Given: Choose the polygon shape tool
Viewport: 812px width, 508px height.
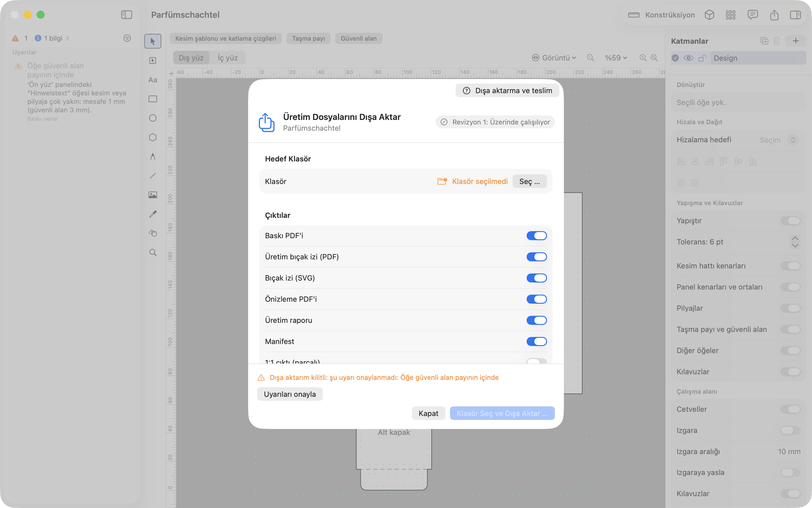Looking at the screenshot, I should [x=153, y=137].
